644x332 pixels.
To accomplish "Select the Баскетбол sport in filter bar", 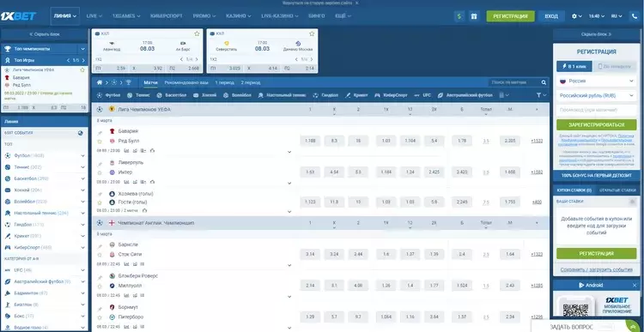I will coord(171,95).
